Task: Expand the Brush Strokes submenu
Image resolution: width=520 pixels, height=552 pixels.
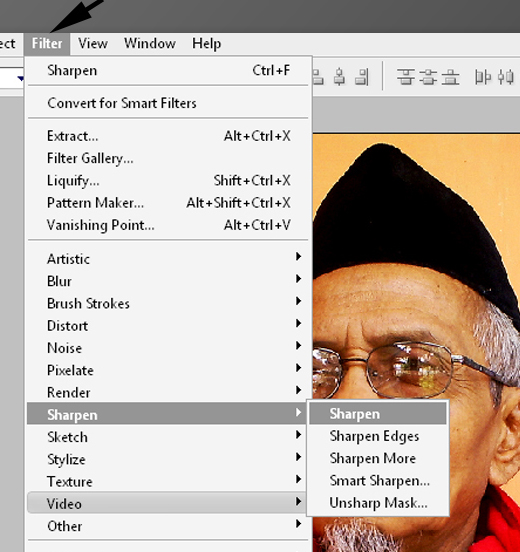Action: coord(168,303)
